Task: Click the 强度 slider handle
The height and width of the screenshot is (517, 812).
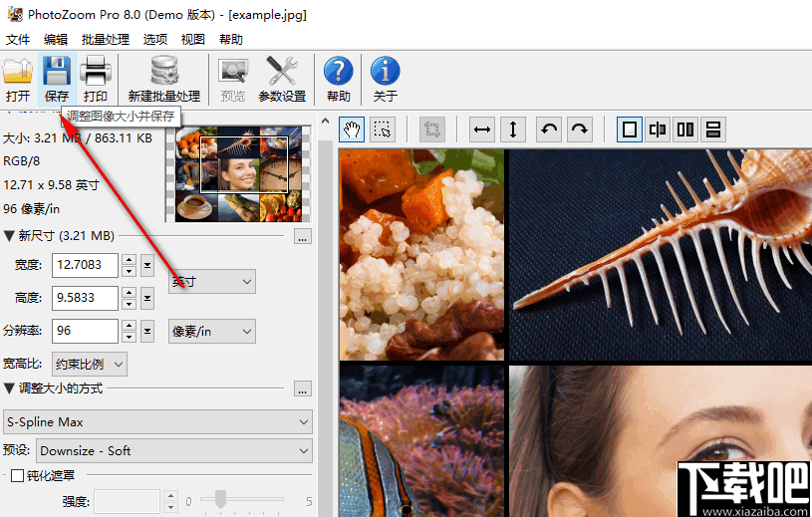Action: (x=220, y=500)
